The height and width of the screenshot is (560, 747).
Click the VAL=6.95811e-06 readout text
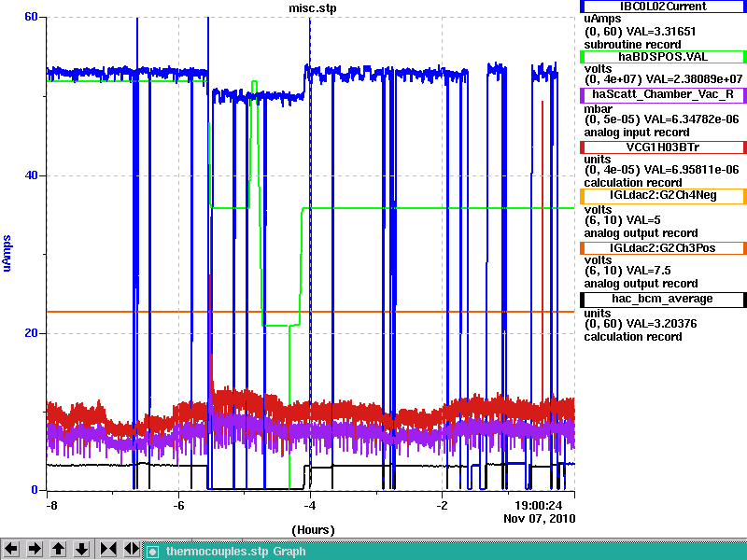[692, 170]
